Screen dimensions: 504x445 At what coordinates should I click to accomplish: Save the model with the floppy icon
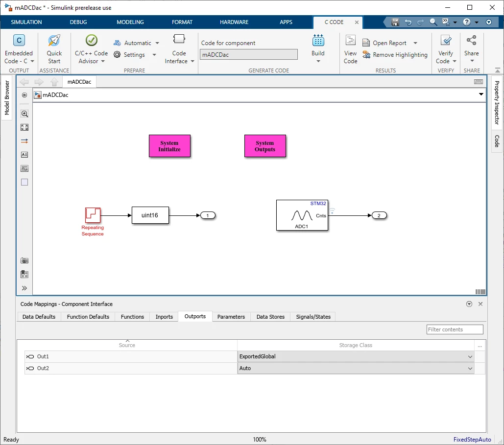tap(395, 22)
